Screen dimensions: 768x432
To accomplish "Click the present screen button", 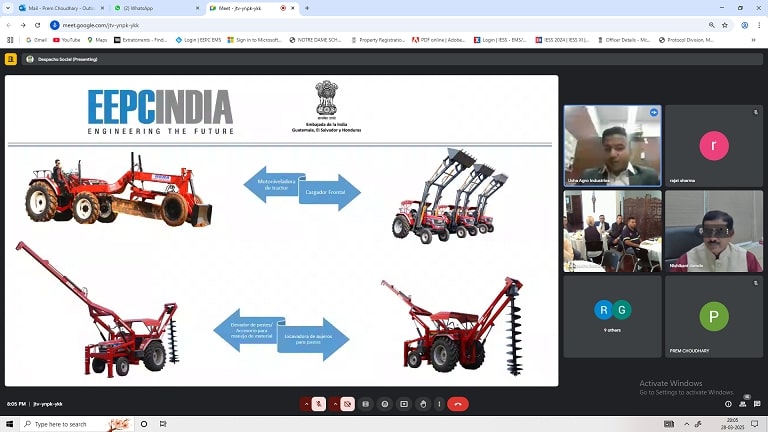I will (x=404, y=404).
